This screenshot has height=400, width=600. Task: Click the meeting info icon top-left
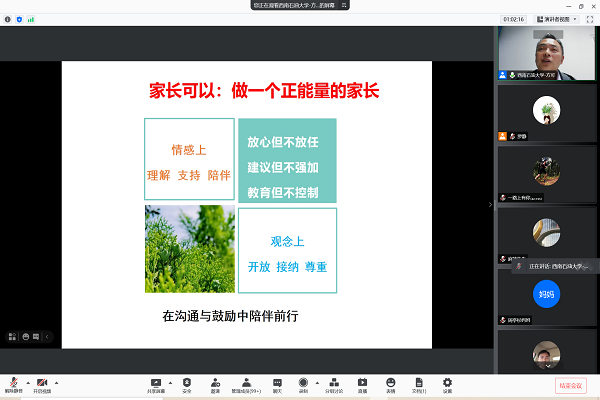click(x=9, y=18)
